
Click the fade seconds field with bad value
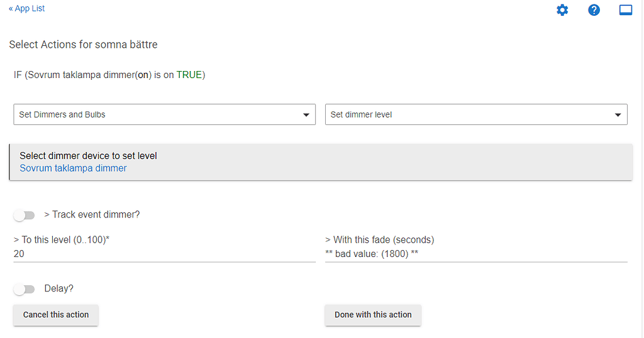tap(476, 254)
